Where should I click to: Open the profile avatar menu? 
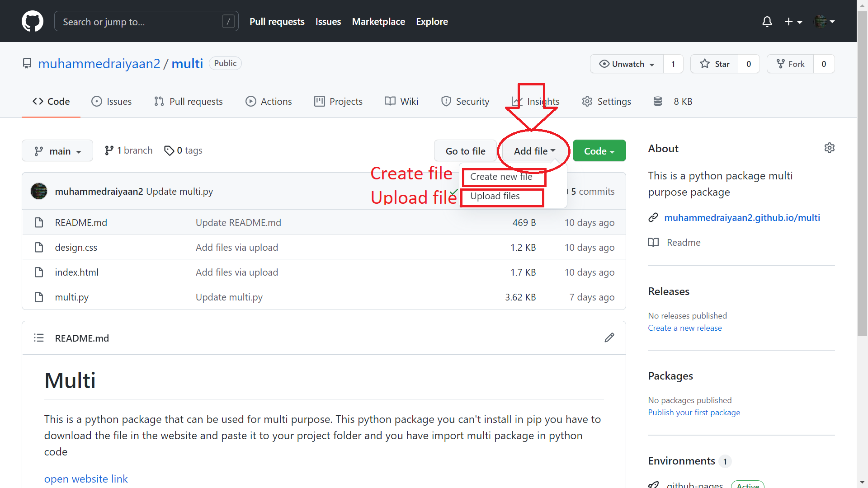[824, 22]
